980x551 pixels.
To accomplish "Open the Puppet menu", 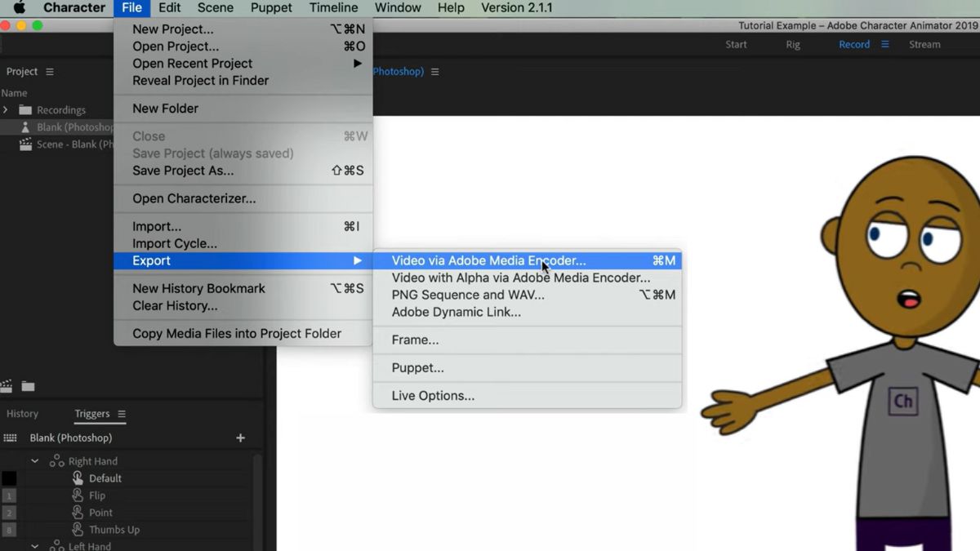I will click(271, 8).
